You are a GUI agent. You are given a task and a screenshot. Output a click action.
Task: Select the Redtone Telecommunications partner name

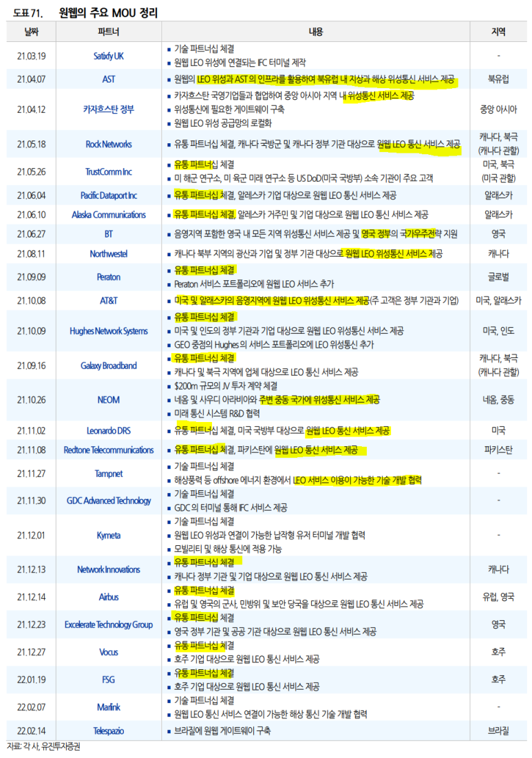coord(109,450)
